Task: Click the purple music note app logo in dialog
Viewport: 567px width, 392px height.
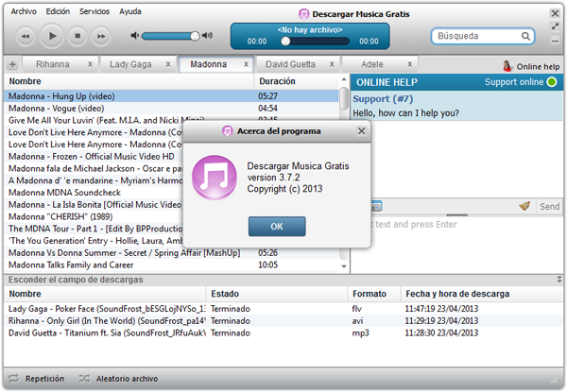Action: click(x=215, y=178)
